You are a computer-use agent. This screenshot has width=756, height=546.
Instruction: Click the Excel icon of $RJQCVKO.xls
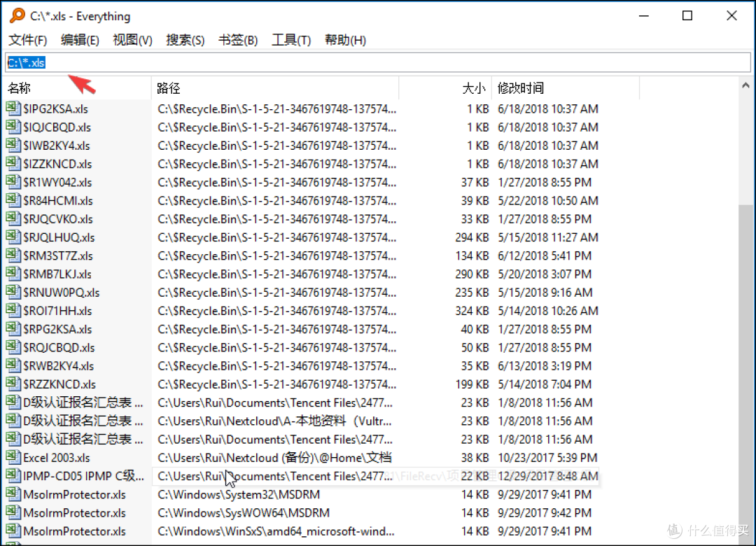(13, 218)
